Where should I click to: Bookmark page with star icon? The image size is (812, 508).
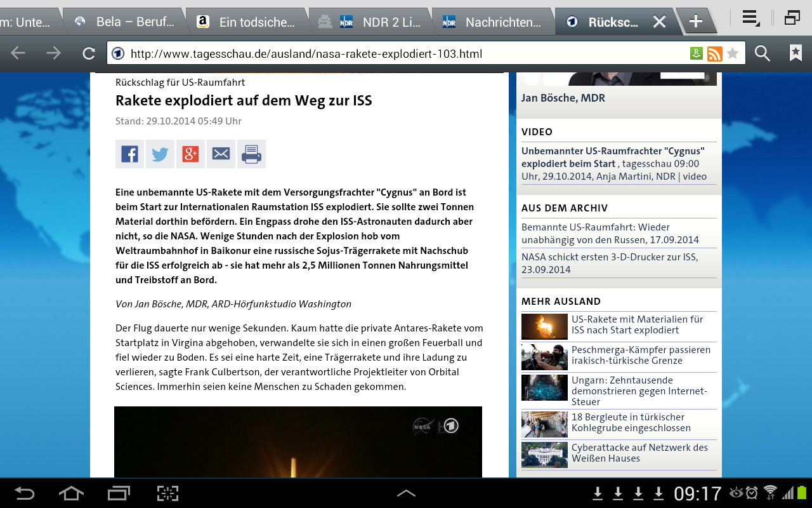click(733, 54)
